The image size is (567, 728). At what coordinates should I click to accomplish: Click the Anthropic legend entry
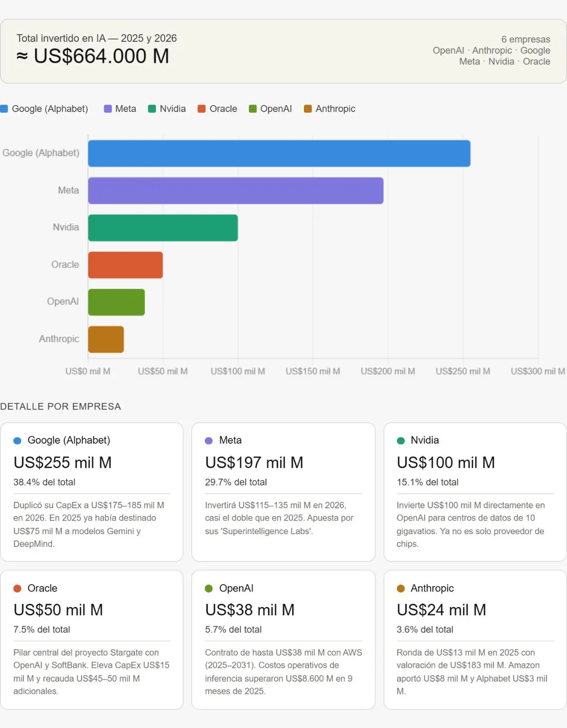click(x=329, y=109)
